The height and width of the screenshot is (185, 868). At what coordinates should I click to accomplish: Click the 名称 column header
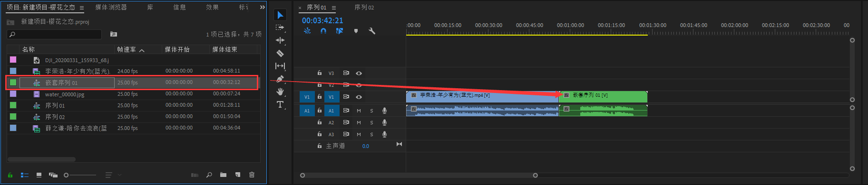pyautogui.click(x=29, y=49)
